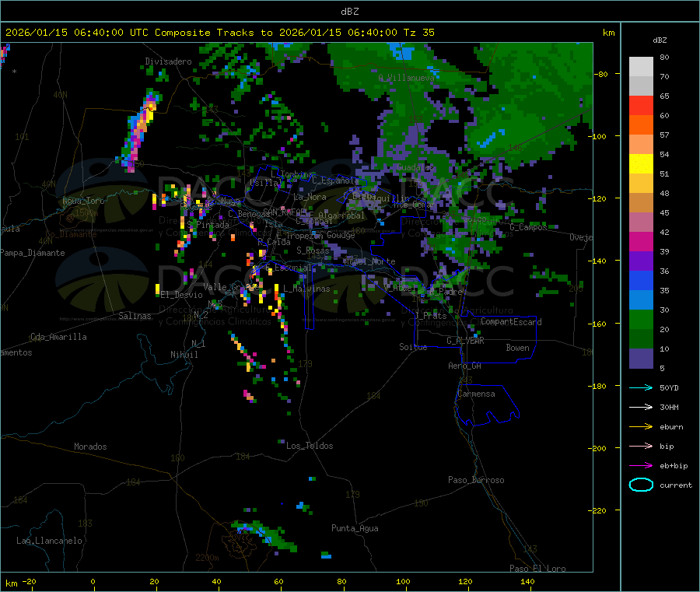Image resolution: width=700 pixels, height=592 pixels.
Task: Select the blue 36-35 dBZ swatch
Action: (x=641, y=280)
